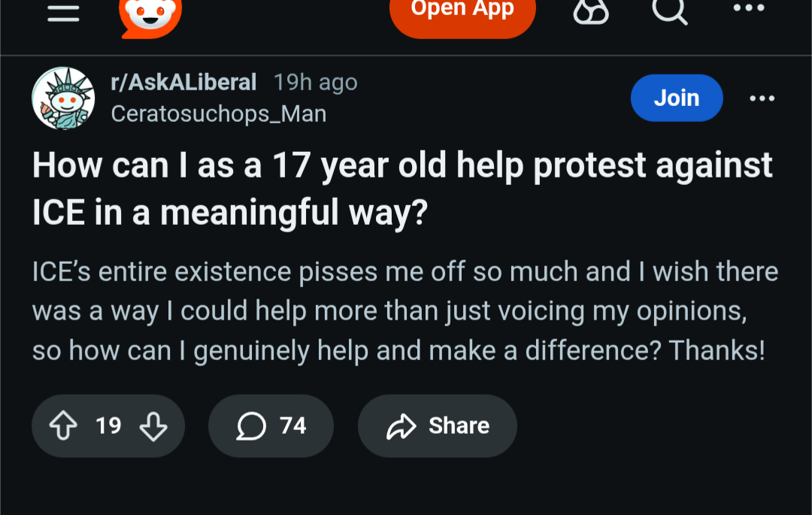Click the post body text paragraph

pyautogui.click(x=404, y=311)
